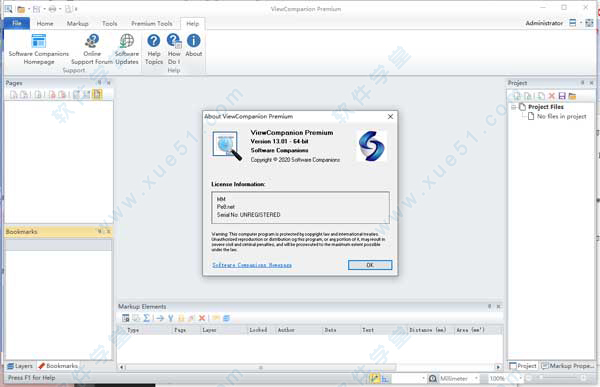The width and height of the screenshot is (600, 387).
Task: Open the dropdown arrow next to open folder icon
Action: pos(29,9)
